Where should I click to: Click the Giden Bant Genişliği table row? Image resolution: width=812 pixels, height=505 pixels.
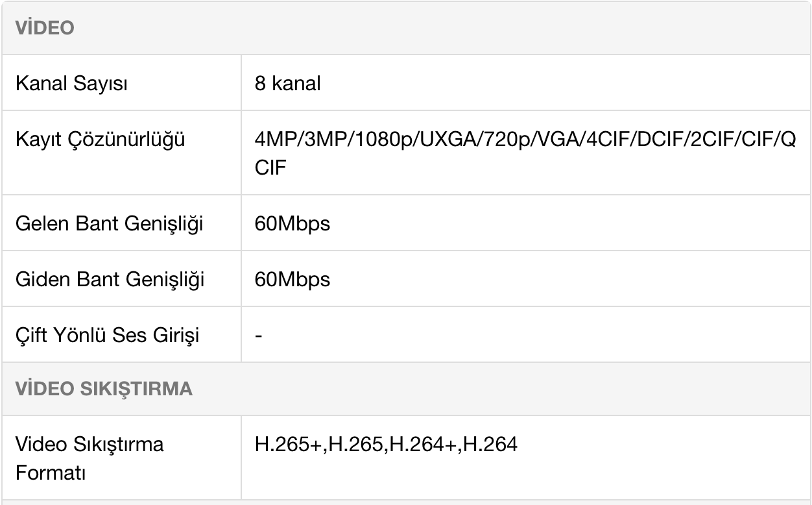(x=406, y=279)
